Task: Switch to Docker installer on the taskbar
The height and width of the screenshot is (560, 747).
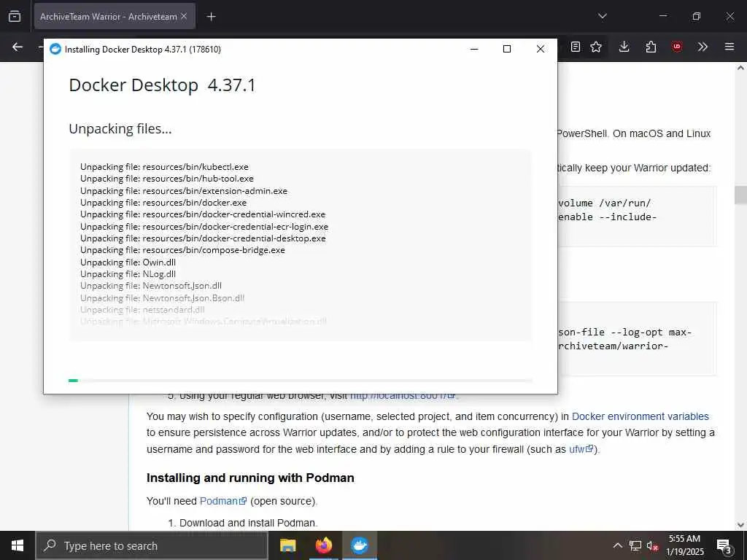Action: coord(359,545)
